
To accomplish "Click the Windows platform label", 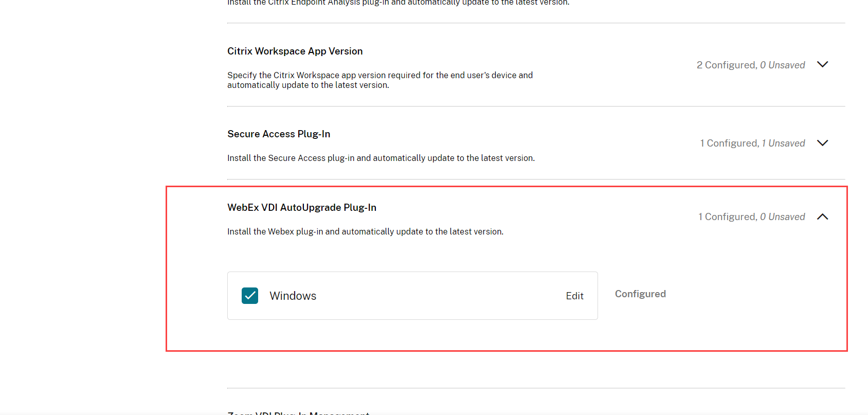I will click(293, 296).
